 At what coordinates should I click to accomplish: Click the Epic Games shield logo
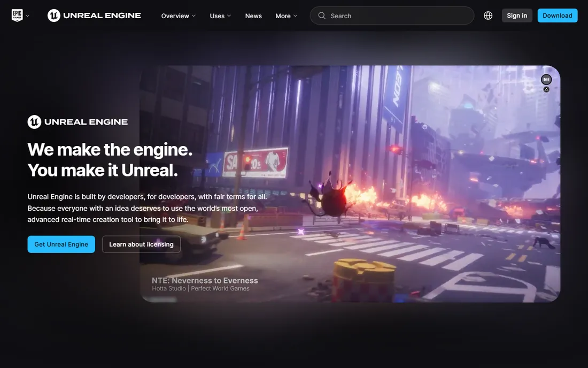[17, 16]
